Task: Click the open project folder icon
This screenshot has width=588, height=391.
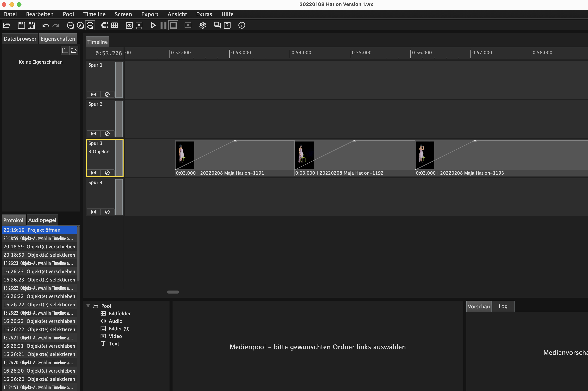Action: pyautogui.click(x=7, y=25)
